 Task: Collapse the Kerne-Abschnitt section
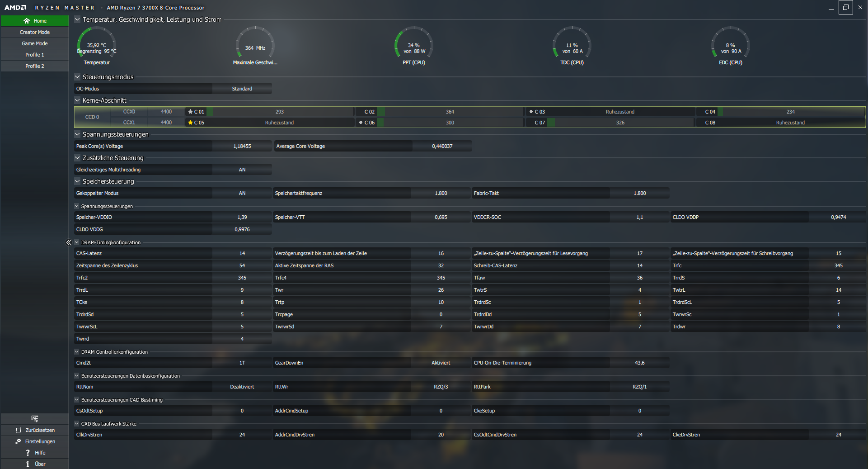[77, 100]
